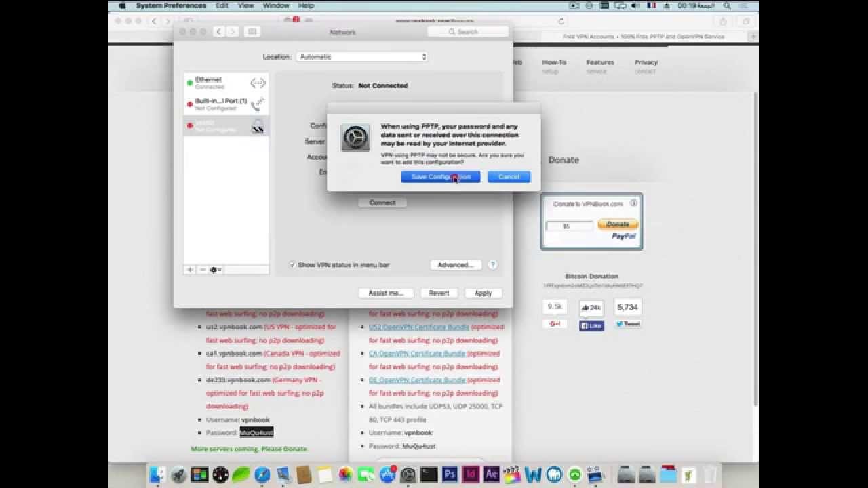Open the Apple menu
Screen dimensions: 868x488
coord(123,5)
